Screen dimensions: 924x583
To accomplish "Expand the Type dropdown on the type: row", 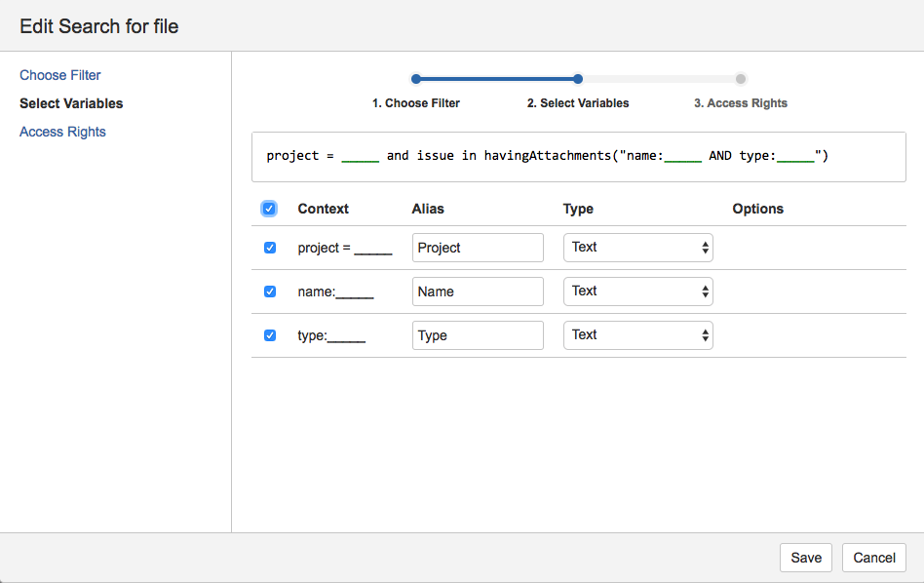I will point(638,334).
